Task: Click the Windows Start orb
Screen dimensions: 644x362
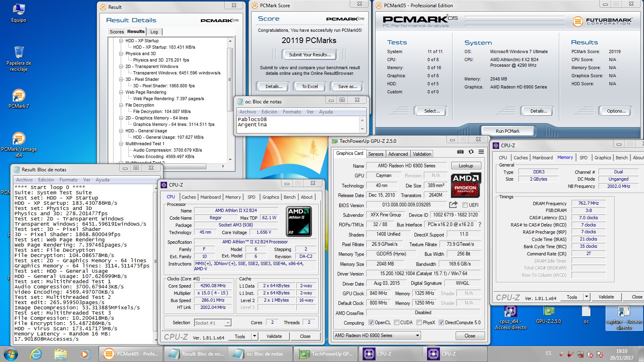Action: click(11, 354)
